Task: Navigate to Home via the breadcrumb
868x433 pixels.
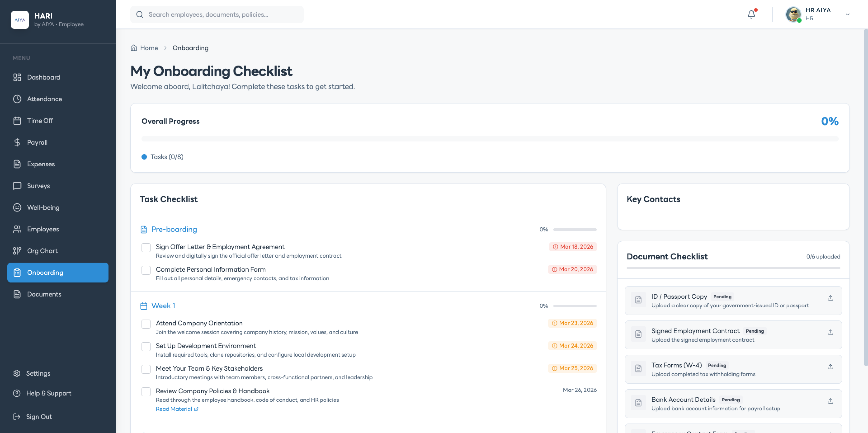Action: coord(149,47)
